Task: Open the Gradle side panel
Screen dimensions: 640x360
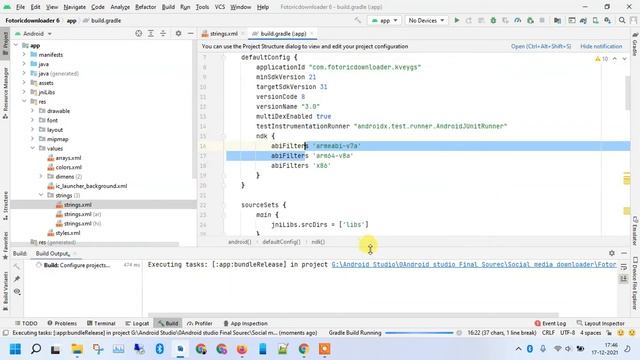Action: 635,44
